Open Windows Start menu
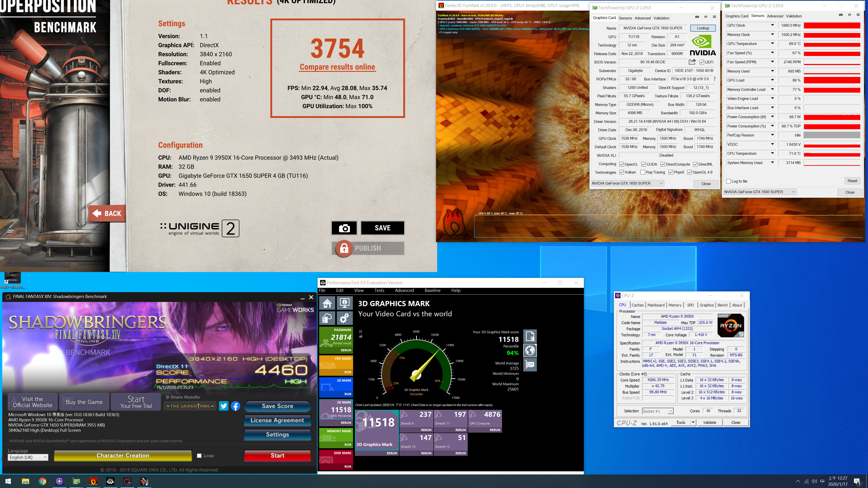 [8, 481]
